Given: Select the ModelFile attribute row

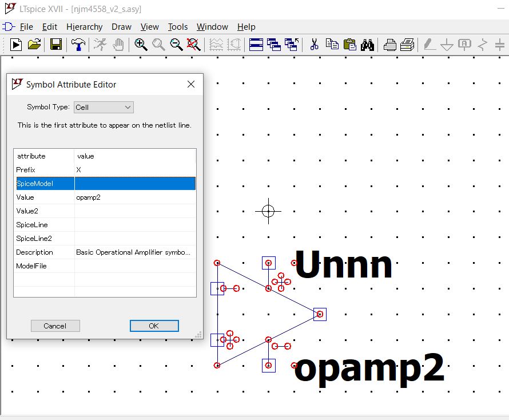Looking at the screenshot, I should [x=105, y=266].
